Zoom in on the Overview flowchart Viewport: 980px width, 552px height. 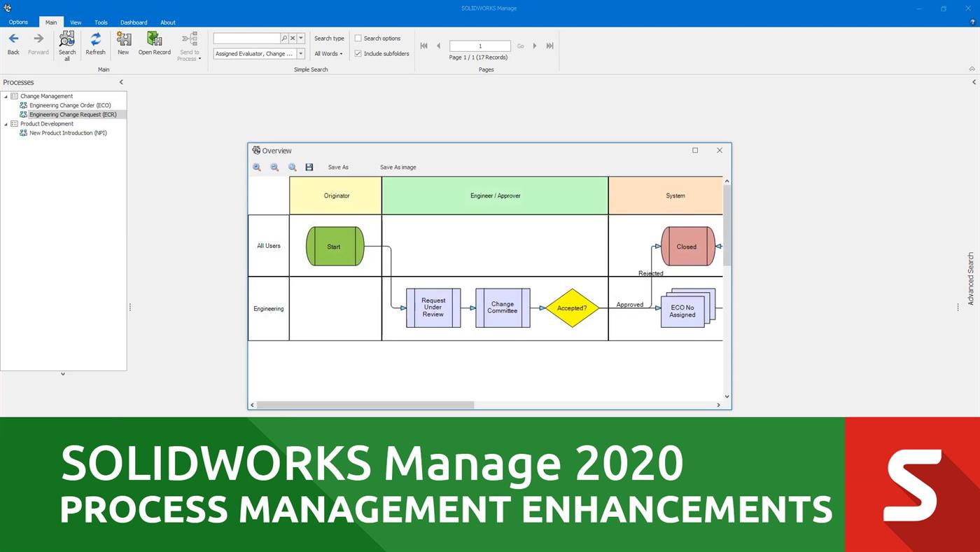pyautogui.click(x=256, y=167)
